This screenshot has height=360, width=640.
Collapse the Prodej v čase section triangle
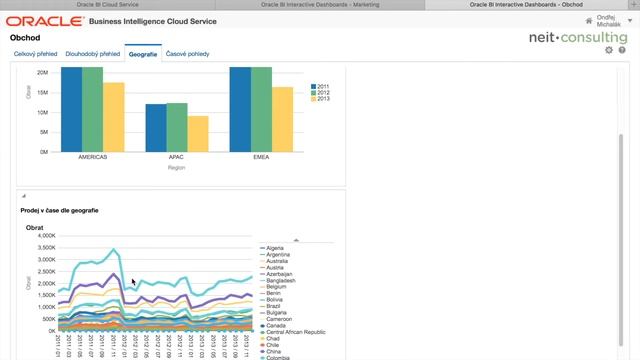(x=24, y=196)
